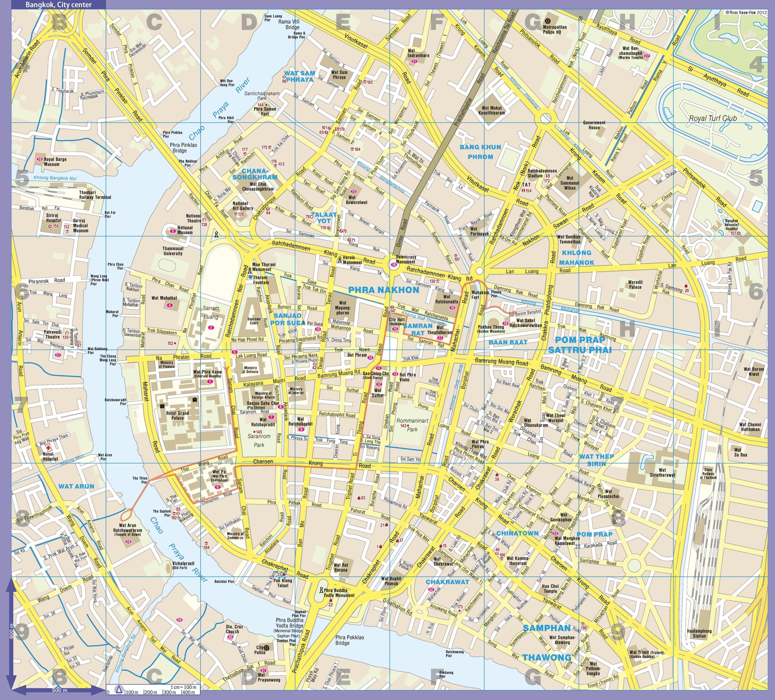Click marker 28 at Wat Arun temple
This screenshot has height=700, width=775.
click(128, 541)
